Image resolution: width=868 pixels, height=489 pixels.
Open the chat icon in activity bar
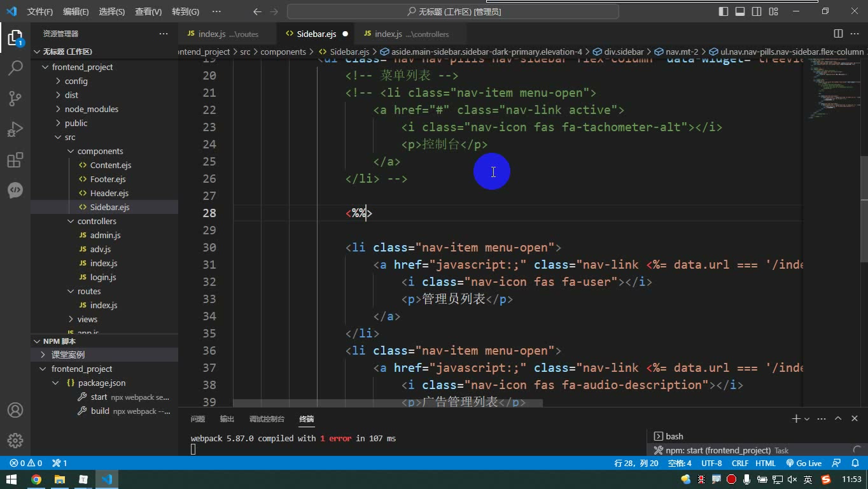click(x=15, y=190)
